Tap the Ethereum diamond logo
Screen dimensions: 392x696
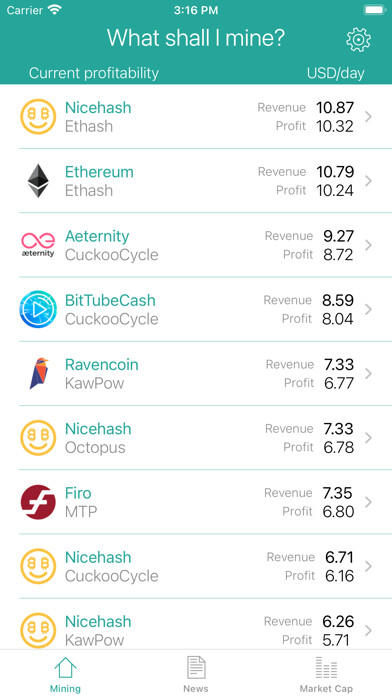pyautogui.click(x=38, y=181)
